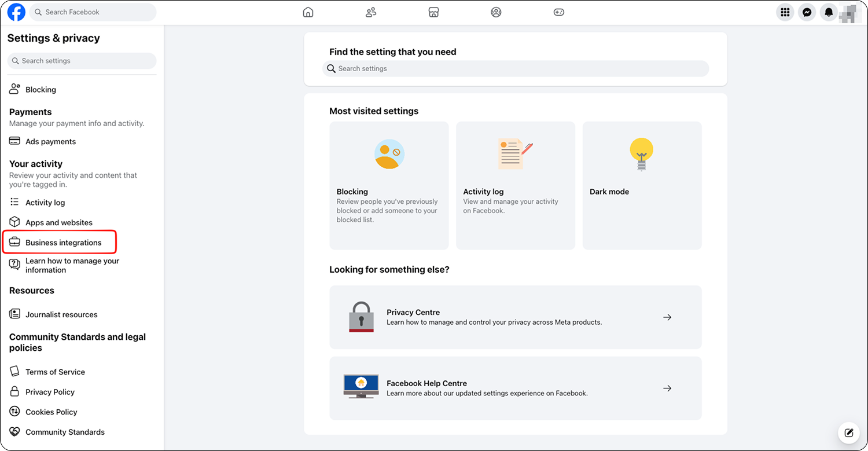This screenshot has width=868, height=451.
Task: Click the Resources section heading
Action: coord(31,291)
